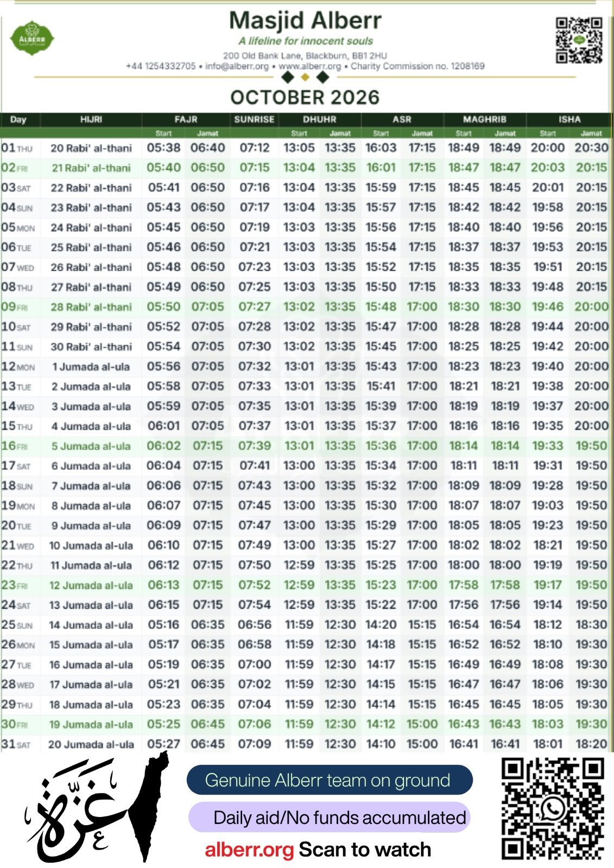Viewport: 614px width, 868px height.
Task: Click sunrise time '06:58'
Action: click(x=255, y=644)
